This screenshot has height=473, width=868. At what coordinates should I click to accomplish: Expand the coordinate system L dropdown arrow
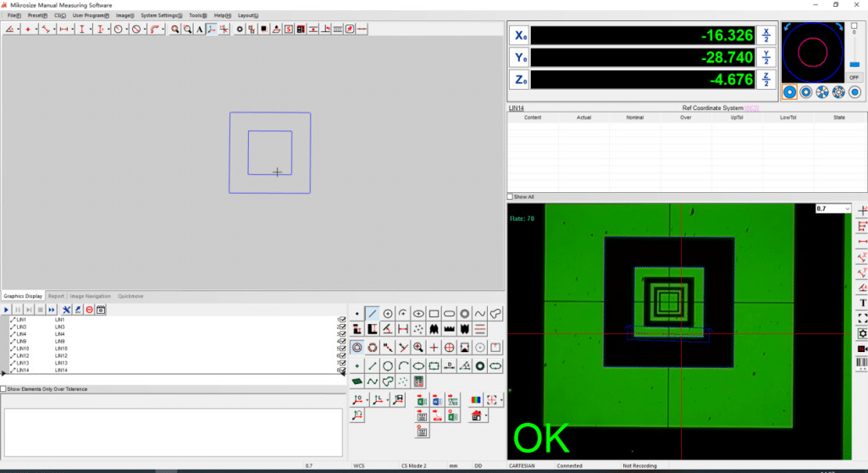click(x=388, y=399)
